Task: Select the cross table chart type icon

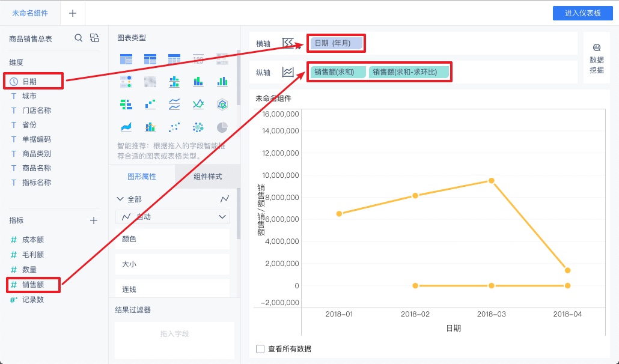Action: tap(174, 58)
